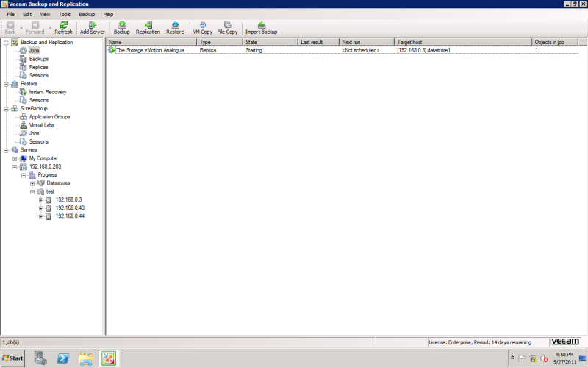This screenshot has width=588, height=368.
Task: Click the <Not scheduled> next run cell
Action: tap(361, 50)
